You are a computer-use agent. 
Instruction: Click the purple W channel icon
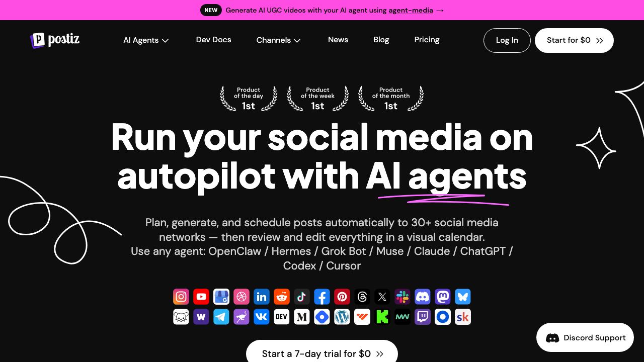pyautogui.click(x=201, y=317)
